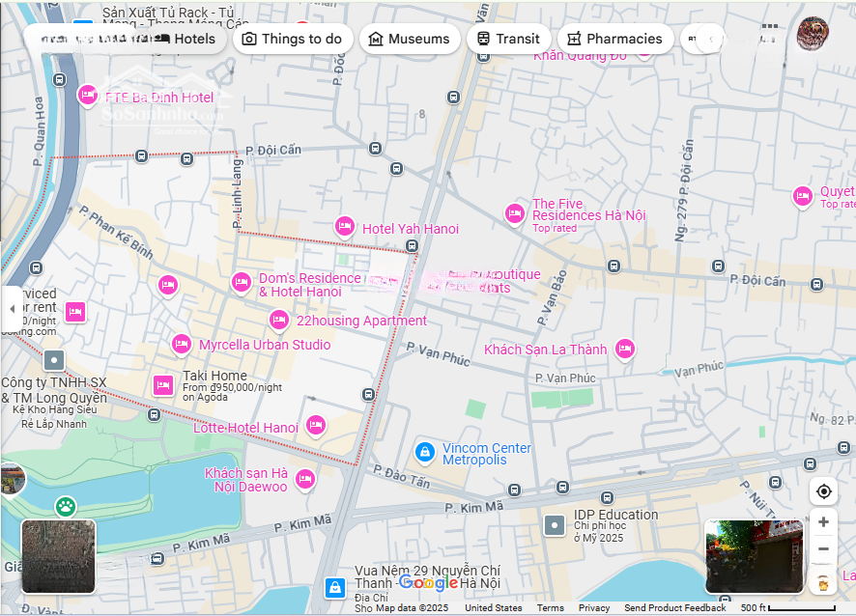Toggle the Museums filter chip

point(408,39)
